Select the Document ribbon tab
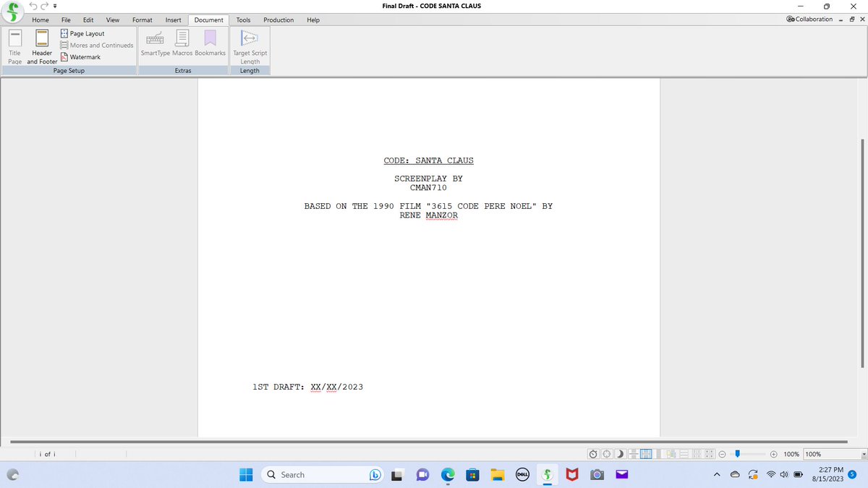The image size is (868, 488). pos(208,20)
